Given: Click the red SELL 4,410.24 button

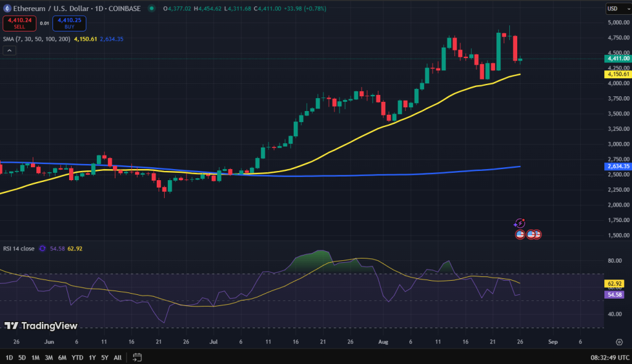Looking at the screenshot, I should pos(19,23).
